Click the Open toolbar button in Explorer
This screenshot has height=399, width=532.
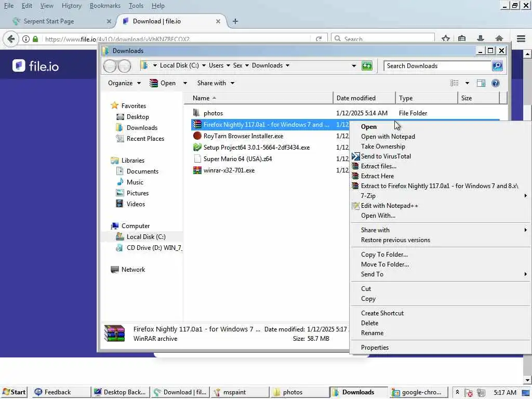pos(163,83)
